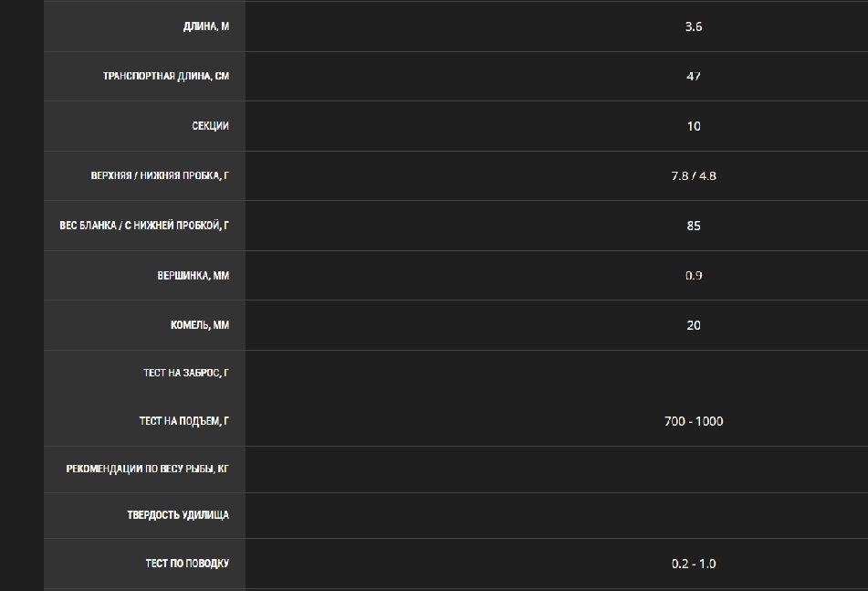Viewport: 868px width, 591px height.
Task: Select the 7.8 / 4.8 plug value
Action: coord(694,175)
